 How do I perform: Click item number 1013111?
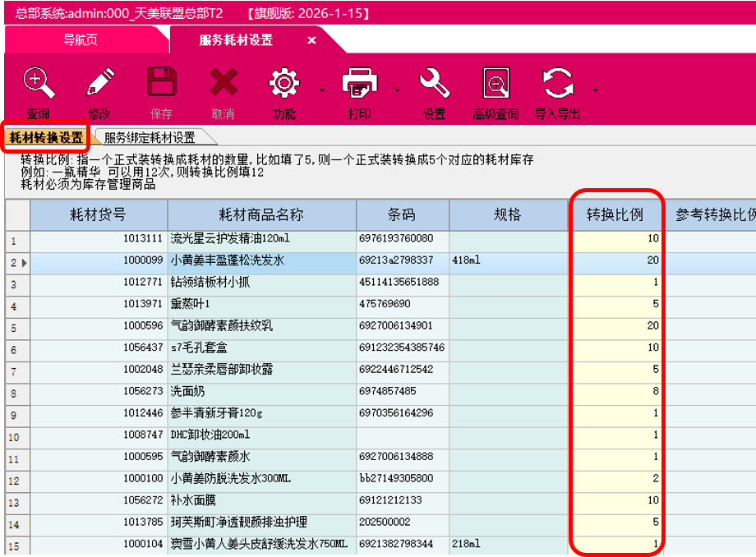[x=143, y=238]
